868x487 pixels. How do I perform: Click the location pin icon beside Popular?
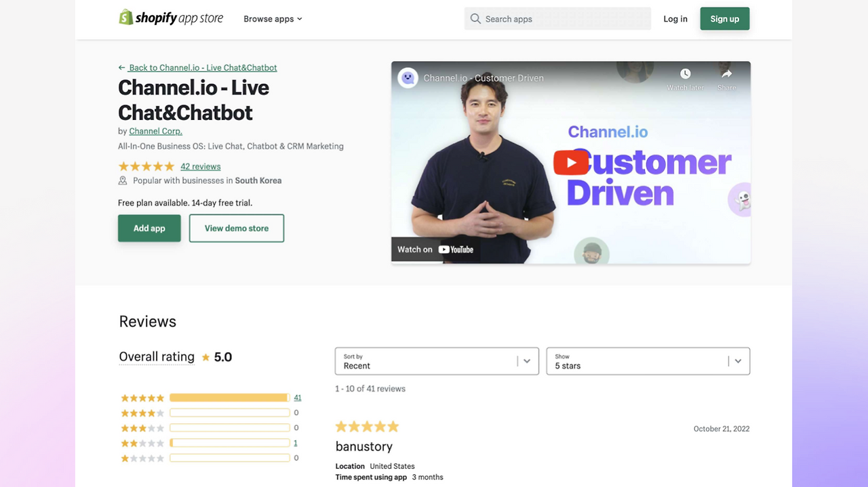point(123,181)
